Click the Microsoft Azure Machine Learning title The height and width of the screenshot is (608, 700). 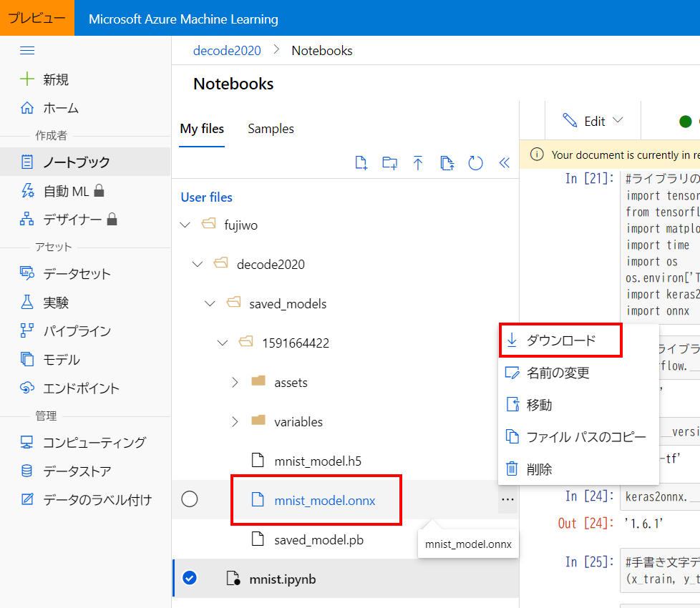click(183, 19)
